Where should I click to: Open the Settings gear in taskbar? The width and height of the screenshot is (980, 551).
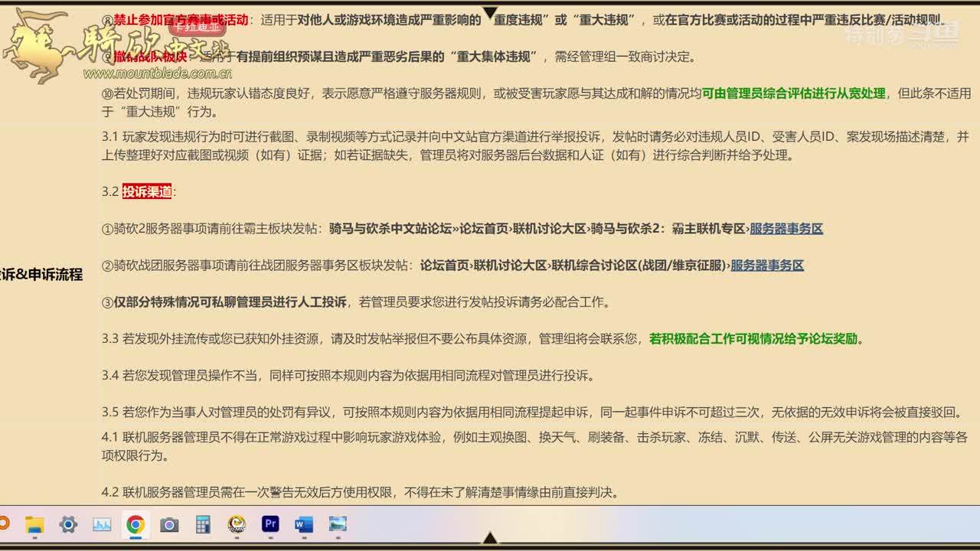(x=68, y=524)
